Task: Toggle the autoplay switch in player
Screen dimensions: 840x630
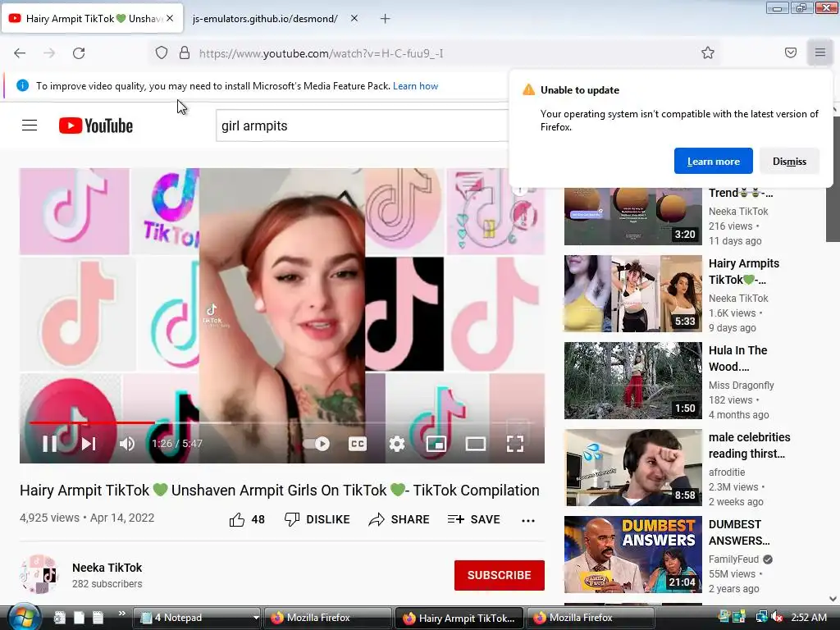Action: coord(317,444)
